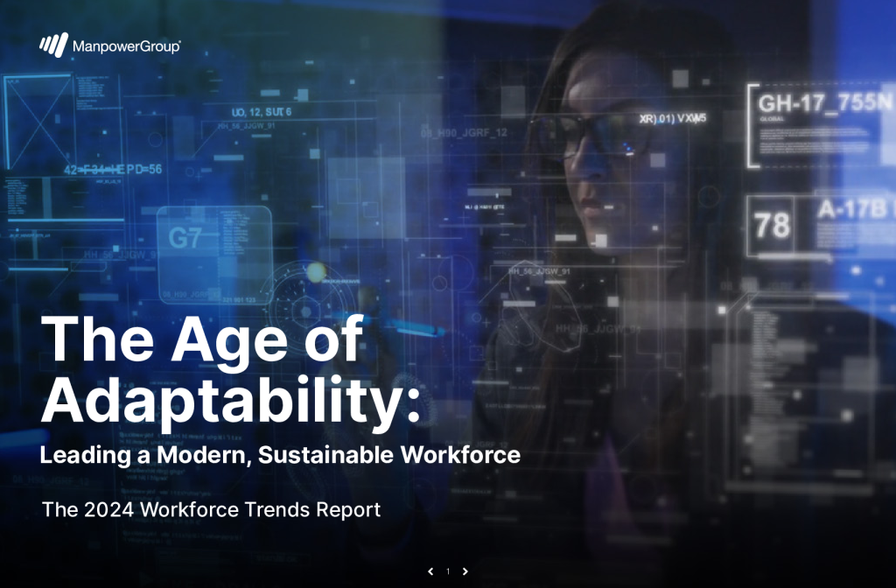The width and height of the screenshot is (896, 588).
Task: Click the ManpowerGroup striped logo icon
Action: (x=53, y=45)
